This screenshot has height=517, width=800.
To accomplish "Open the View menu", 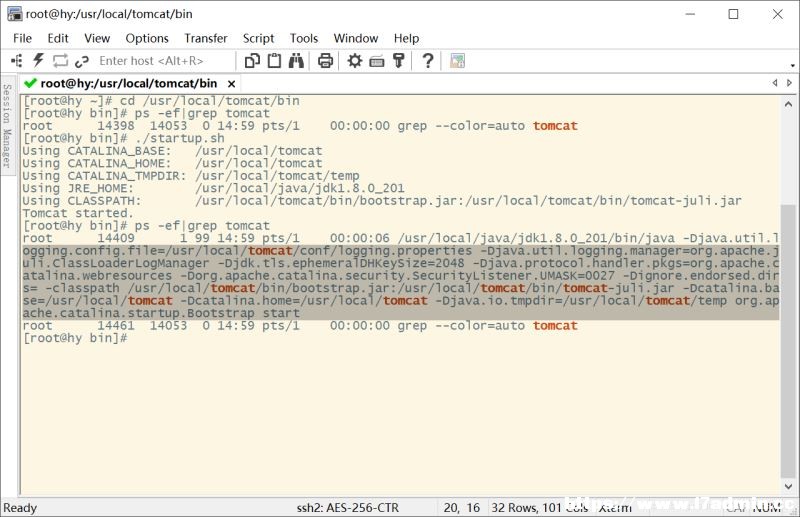I will click(97, 38).
